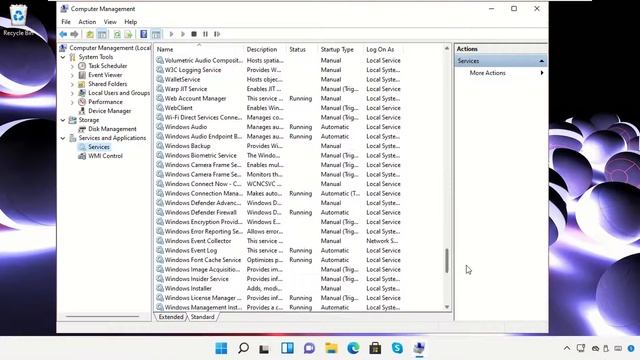640x360 pixels.
Task: Open taskbar Search magnifier
Action: point(243,348)
